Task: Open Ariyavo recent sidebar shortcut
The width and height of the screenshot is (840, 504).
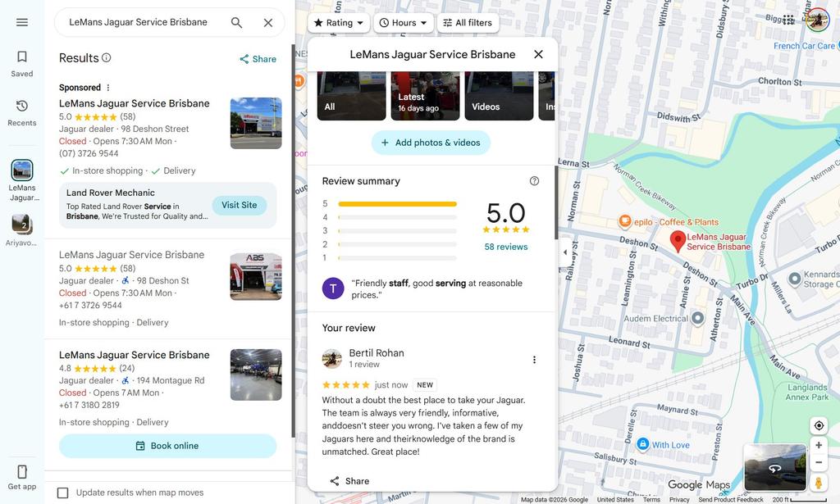Action: tap(22, 230)
